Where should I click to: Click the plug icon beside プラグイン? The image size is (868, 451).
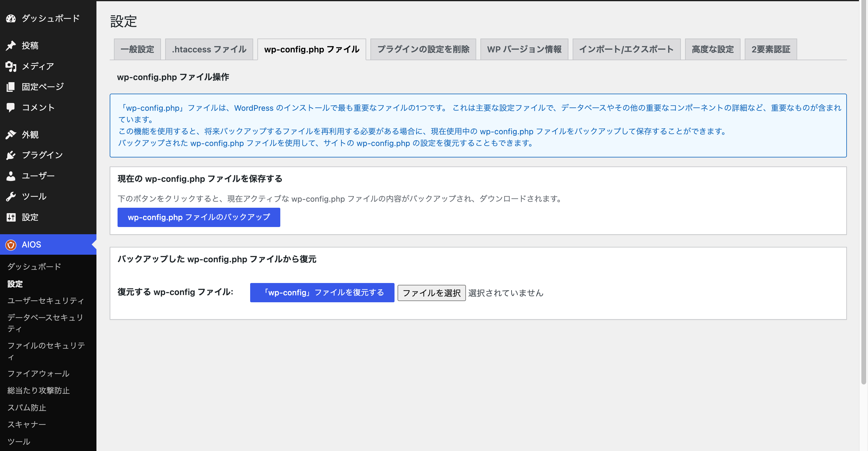point(11,155)
